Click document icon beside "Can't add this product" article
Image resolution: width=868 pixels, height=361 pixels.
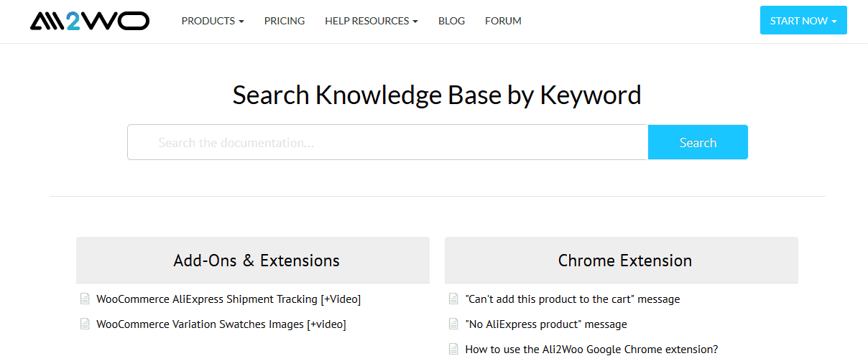coord(453,299)
